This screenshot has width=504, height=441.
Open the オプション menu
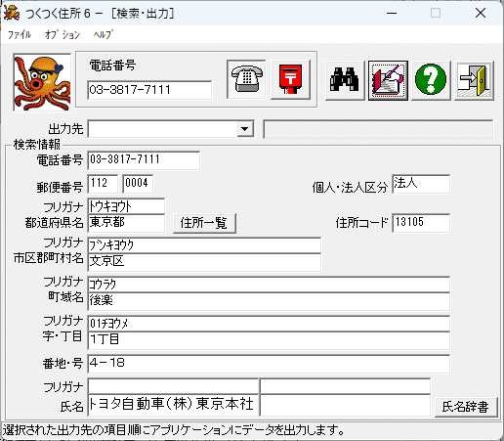pos(63,34)
